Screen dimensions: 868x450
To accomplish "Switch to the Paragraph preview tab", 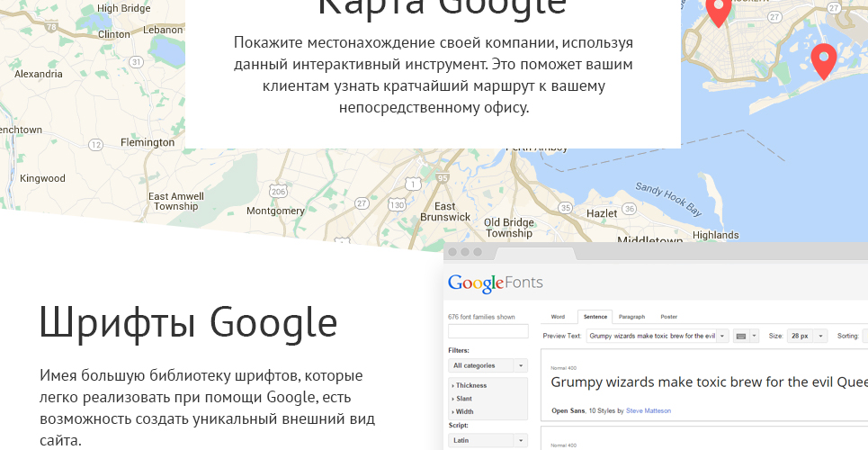I will [x=631, y=317].
